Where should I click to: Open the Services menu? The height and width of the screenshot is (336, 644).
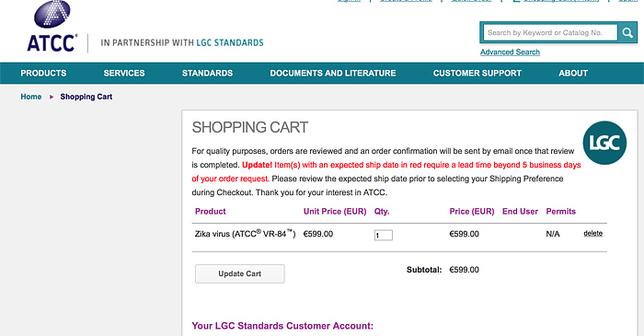tap(124, 73)
